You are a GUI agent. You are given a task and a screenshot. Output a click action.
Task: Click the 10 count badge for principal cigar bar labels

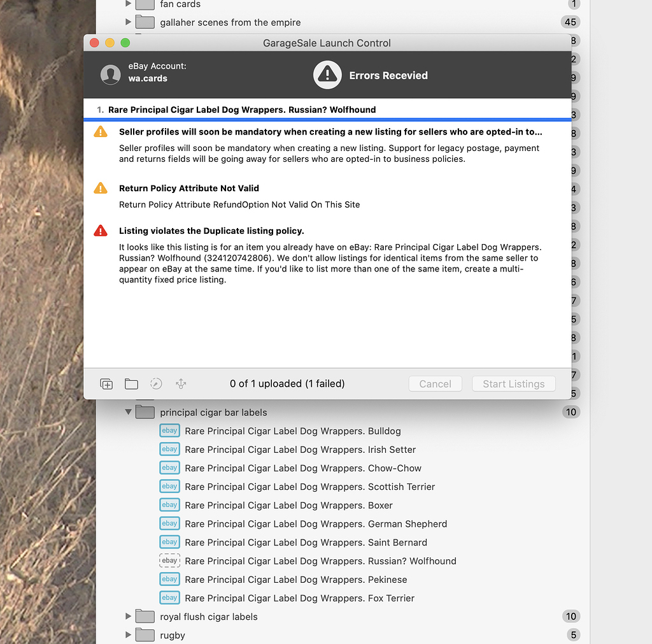point(571,412)
